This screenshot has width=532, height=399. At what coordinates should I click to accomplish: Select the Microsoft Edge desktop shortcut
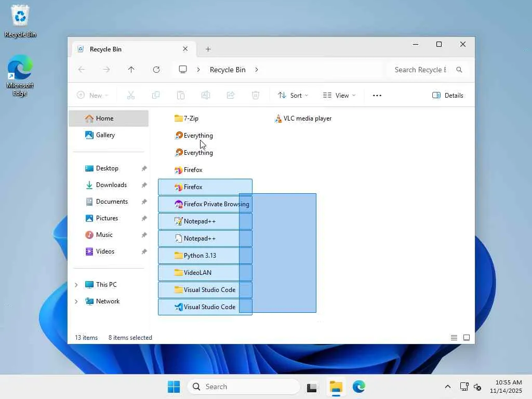click(x=20, y=76)
